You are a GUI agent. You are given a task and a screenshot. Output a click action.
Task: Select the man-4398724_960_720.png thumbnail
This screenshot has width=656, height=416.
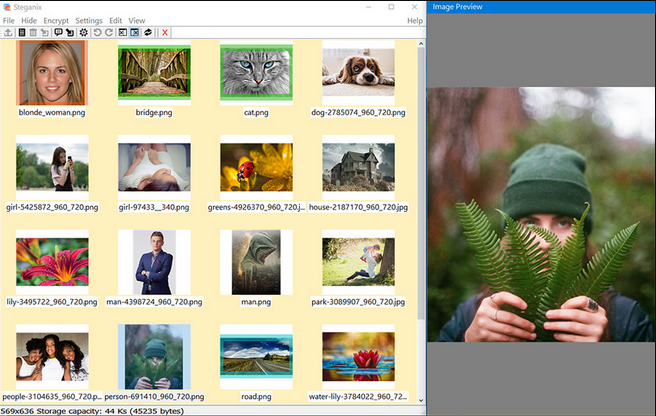coord(154,262)
